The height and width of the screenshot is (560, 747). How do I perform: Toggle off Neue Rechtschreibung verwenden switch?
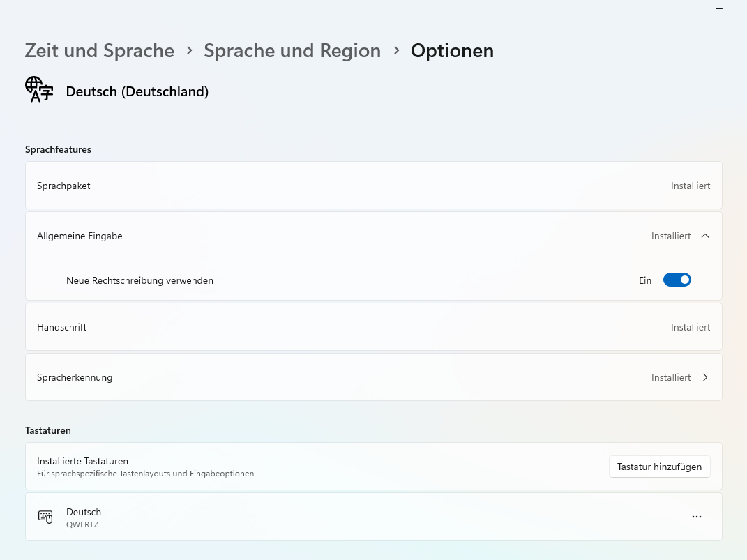[677, 280]
